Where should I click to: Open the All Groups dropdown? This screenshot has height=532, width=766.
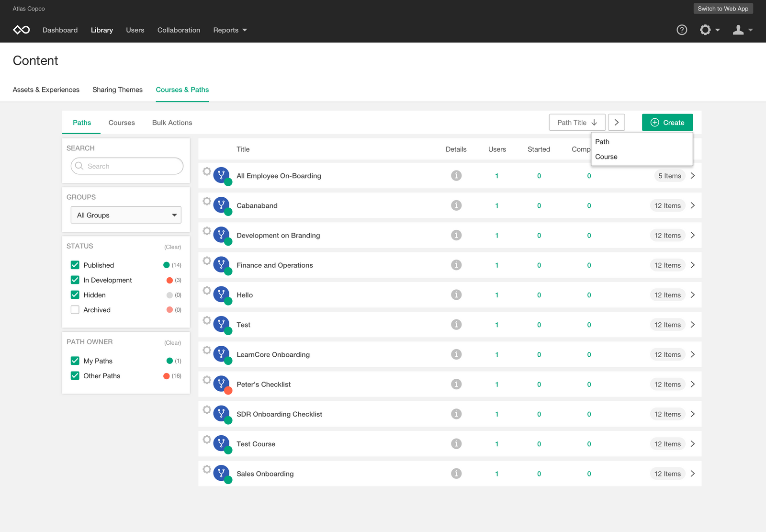click(x=126, y=215)
